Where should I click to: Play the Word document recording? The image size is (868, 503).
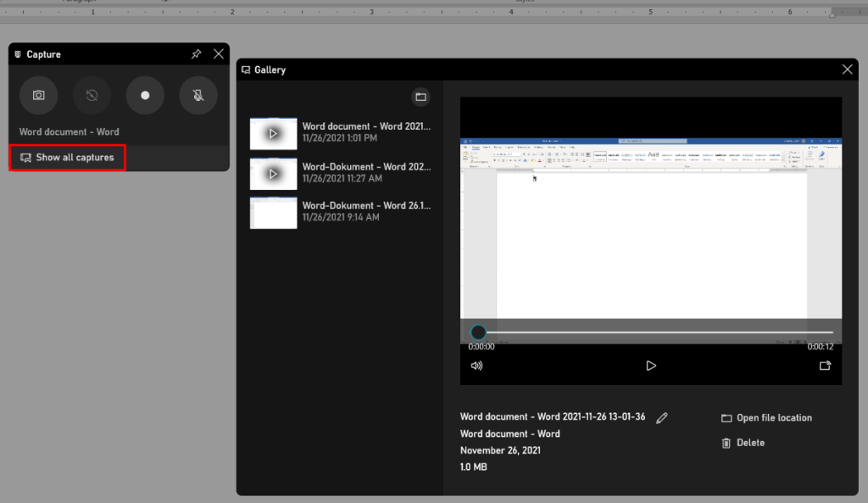click(651, 366)
